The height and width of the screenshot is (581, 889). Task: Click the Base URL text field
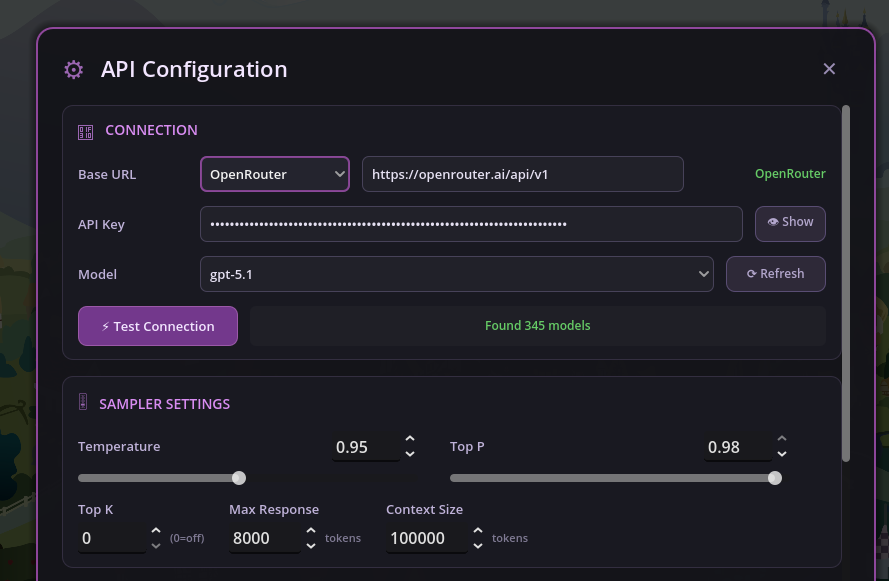(522, 174)
